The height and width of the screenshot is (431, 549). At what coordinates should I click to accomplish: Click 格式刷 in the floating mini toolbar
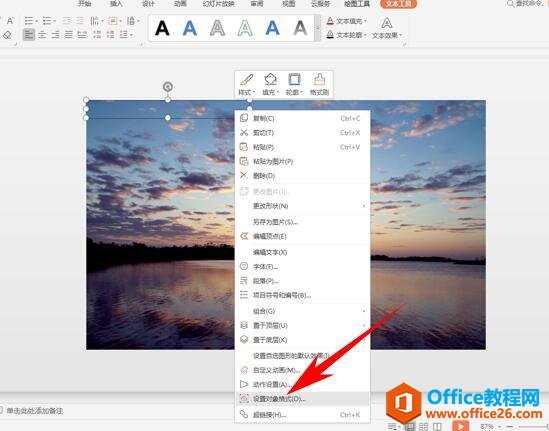click(319, 84)
